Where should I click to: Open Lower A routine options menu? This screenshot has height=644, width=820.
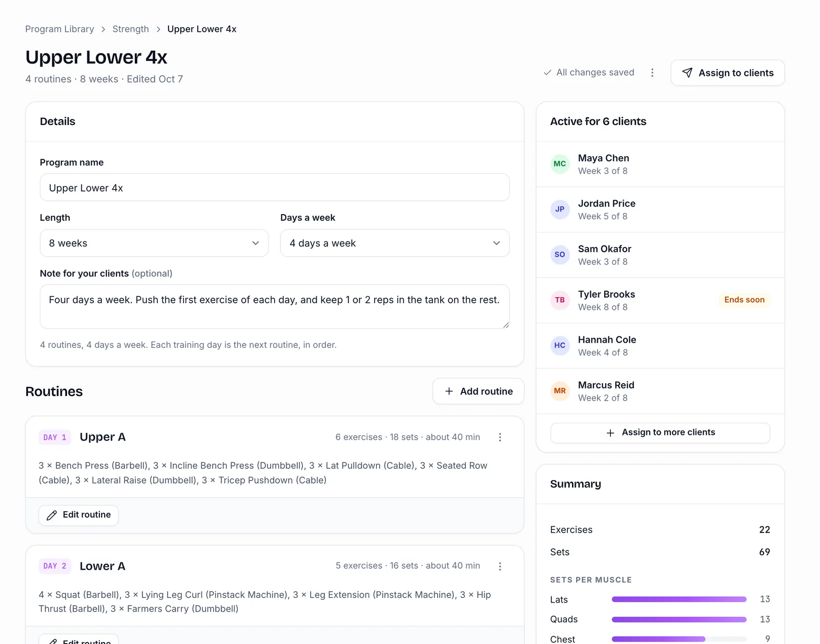(500, 566)
